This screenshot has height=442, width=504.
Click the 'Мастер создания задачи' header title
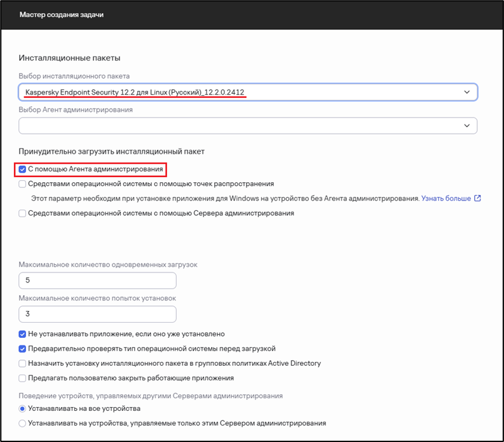[62, 15]
